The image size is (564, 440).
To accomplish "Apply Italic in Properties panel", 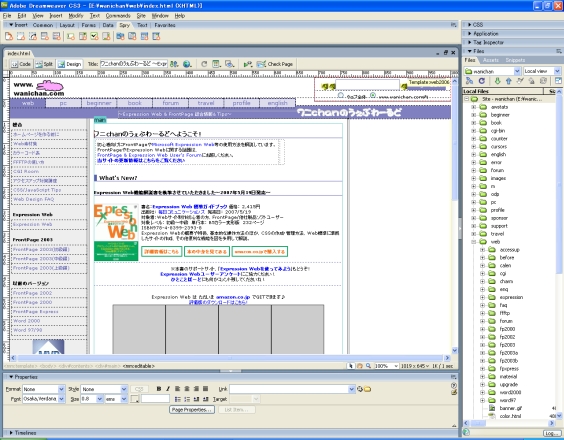I will click(168, 389).
